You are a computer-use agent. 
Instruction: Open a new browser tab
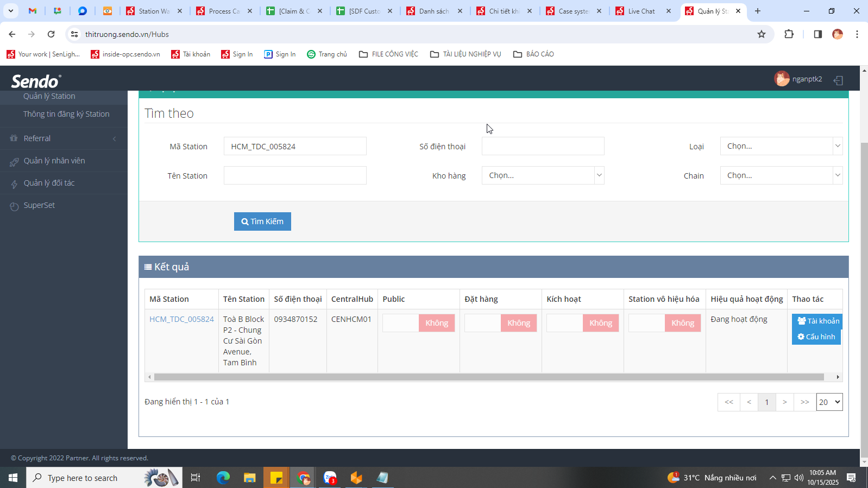[758, 11]
